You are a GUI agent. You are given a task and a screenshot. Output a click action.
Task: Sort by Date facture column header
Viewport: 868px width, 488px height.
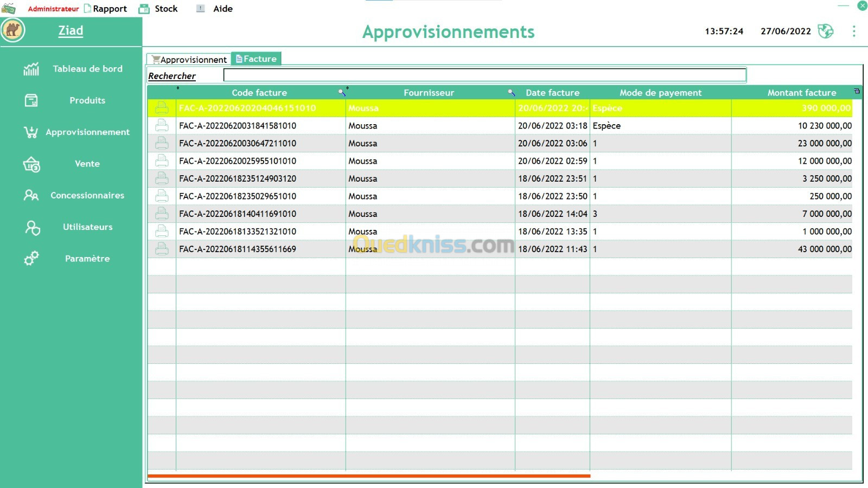point(552,93)
